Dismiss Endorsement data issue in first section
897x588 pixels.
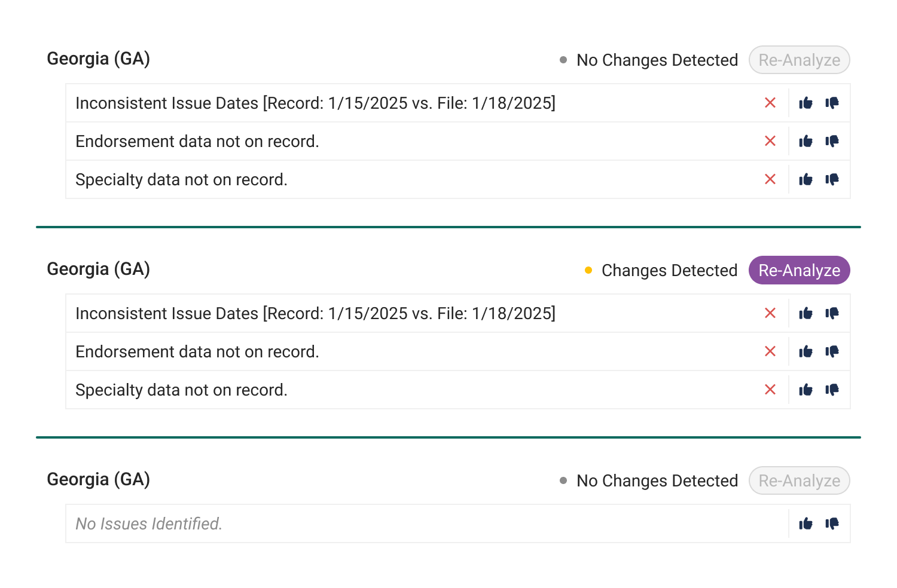[x=770, y=141]
